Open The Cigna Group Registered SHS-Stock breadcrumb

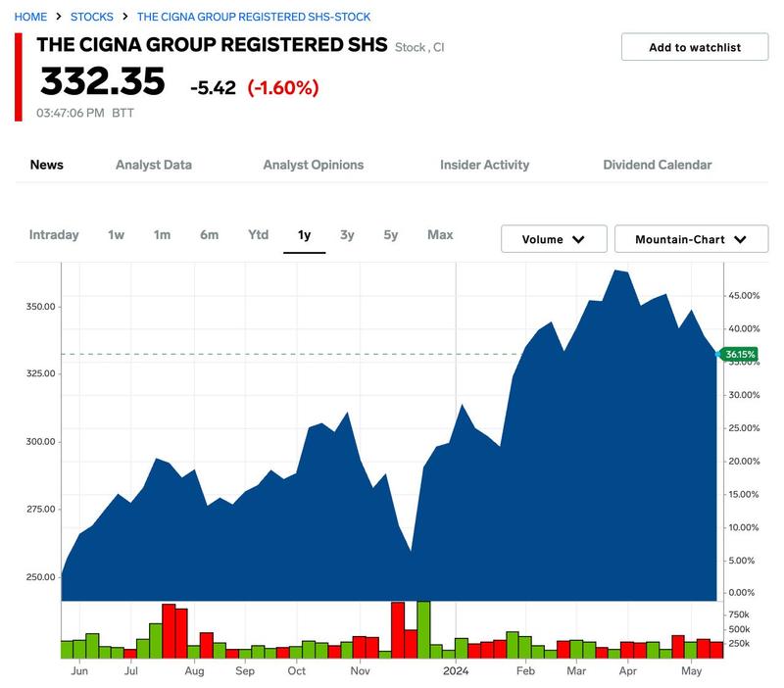(254, 17)
